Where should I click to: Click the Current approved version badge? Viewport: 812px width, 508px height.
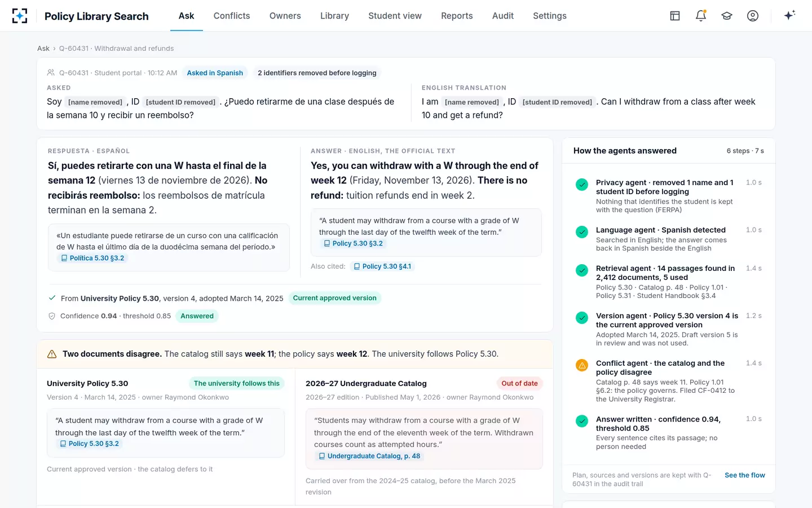click(335, 298)
